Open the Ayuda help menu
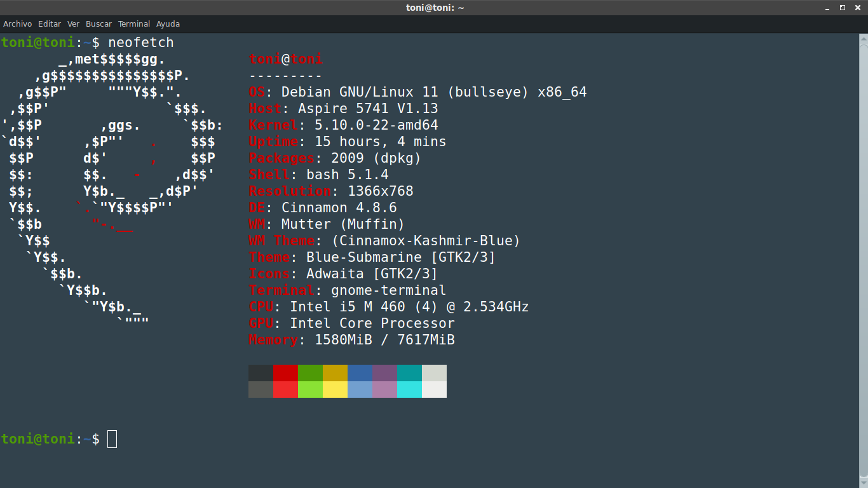The width and height of the screenshot is (868, 488). pyautogui.click(x=168, y=24)
